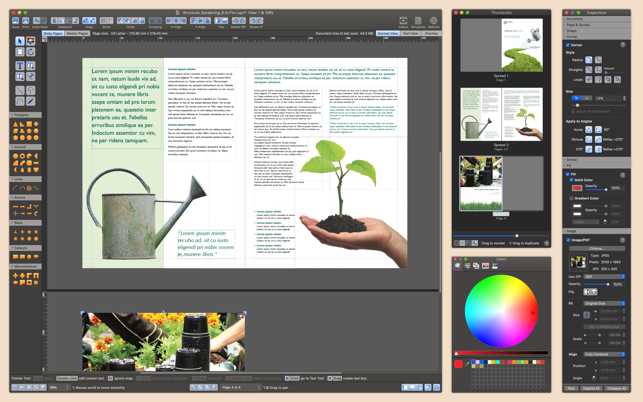Select the Gradient Color radio button

(571, 198)
